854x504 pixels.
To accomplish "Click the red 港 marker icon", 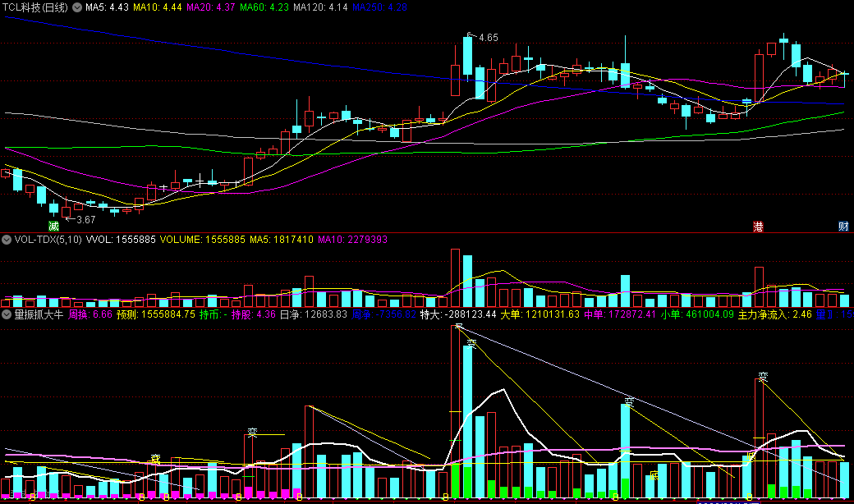I will [758, 227].
